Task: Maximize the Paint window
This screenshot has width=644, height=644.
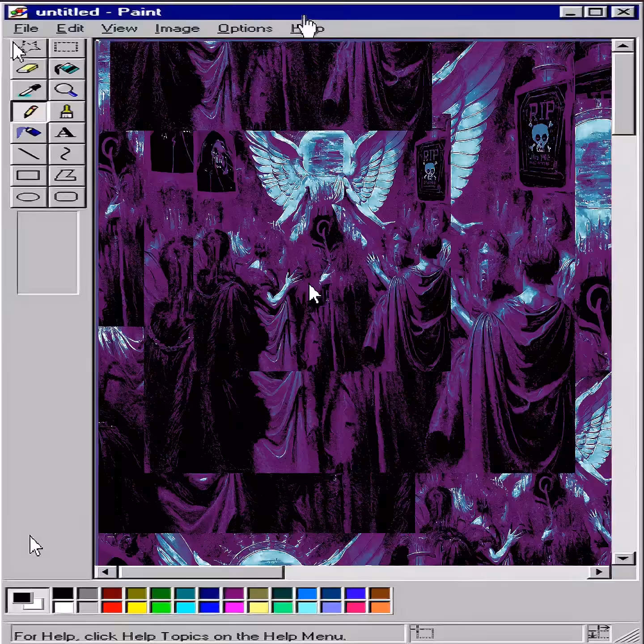Action: coord(595,12)
